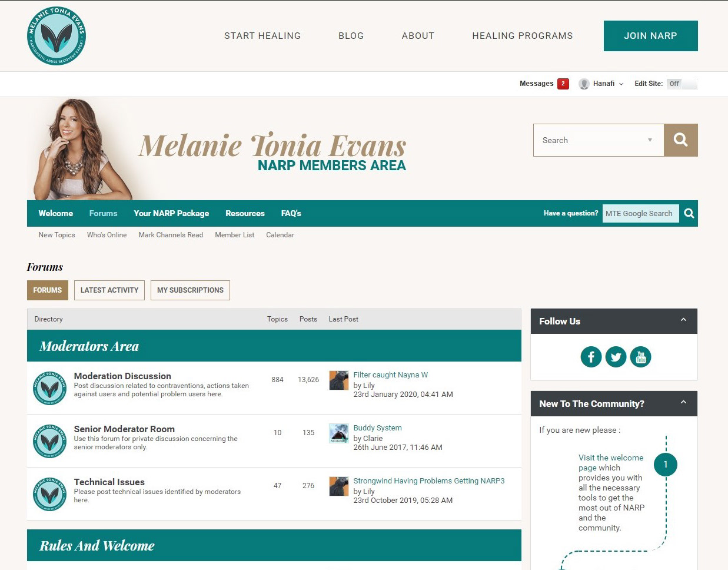Select the FORUMS tab button
The height and width of the screenshot is (570, 728).
tap(48, 290)
